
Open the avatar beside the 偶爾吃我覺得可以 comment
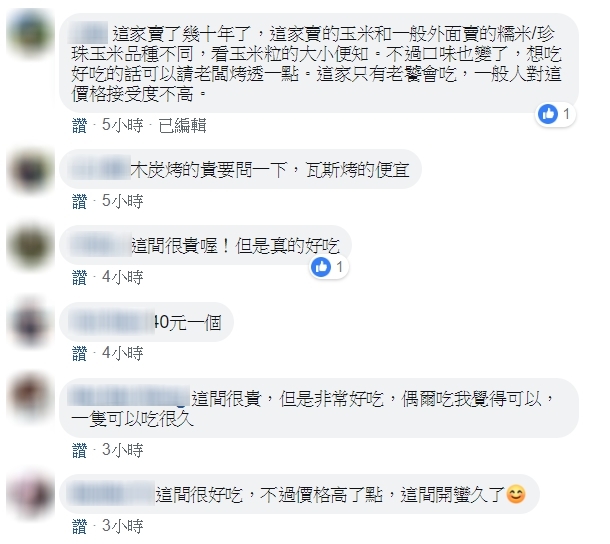click(30, 398)
